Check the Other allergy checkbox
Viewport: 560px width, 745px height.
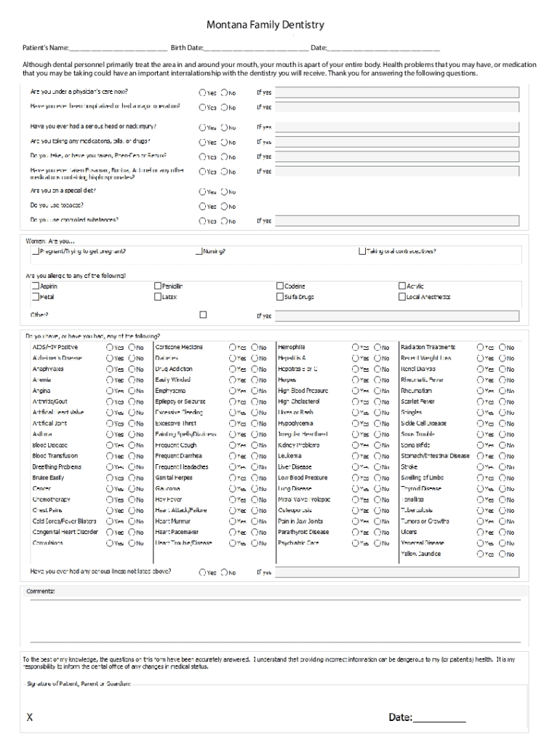(203, 315)
